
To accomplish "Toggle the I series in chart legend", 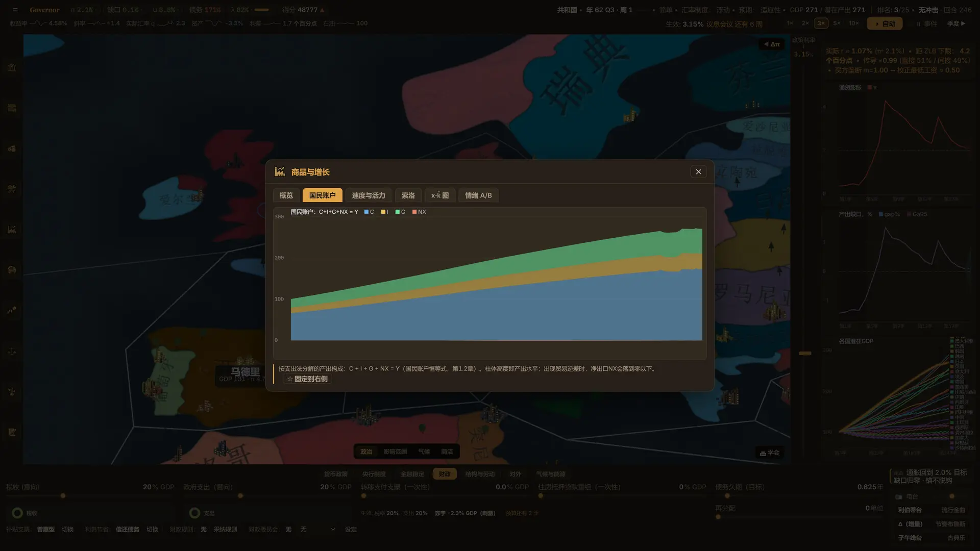I will pyautogui.click(x=385, y=212).
